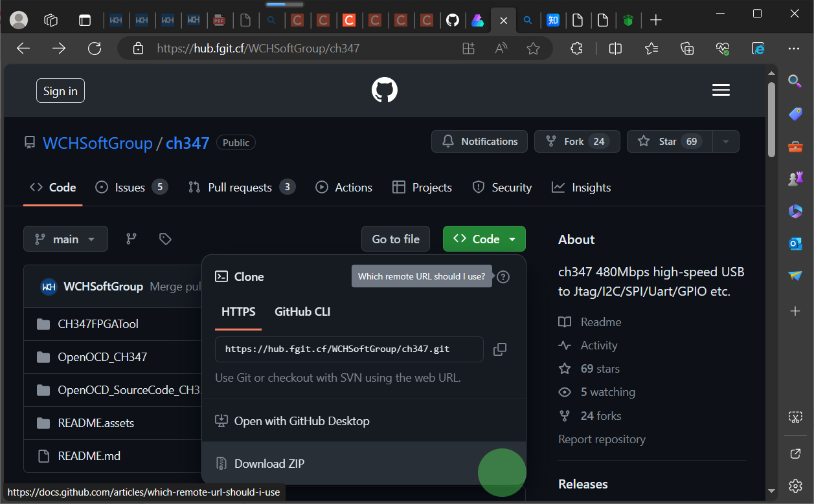Choose Open with GitHub Desktop
Viewport: 814px width, 504px height.
point(364,421)
